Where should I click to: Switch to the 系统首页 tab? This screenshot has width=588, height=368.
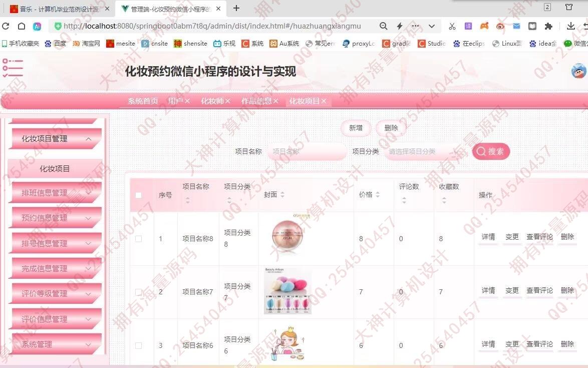coord(143,101)
